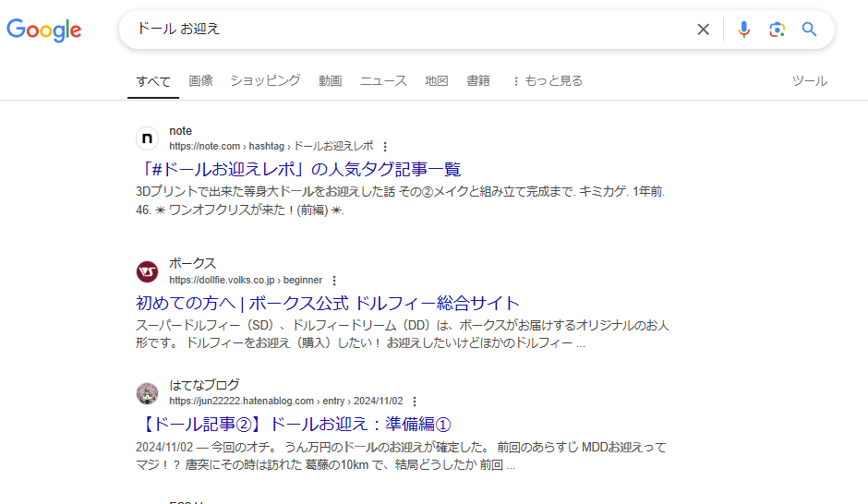Switch to the ニュース tab
Screen dimensions: 868x504
(x=383, y=81)
